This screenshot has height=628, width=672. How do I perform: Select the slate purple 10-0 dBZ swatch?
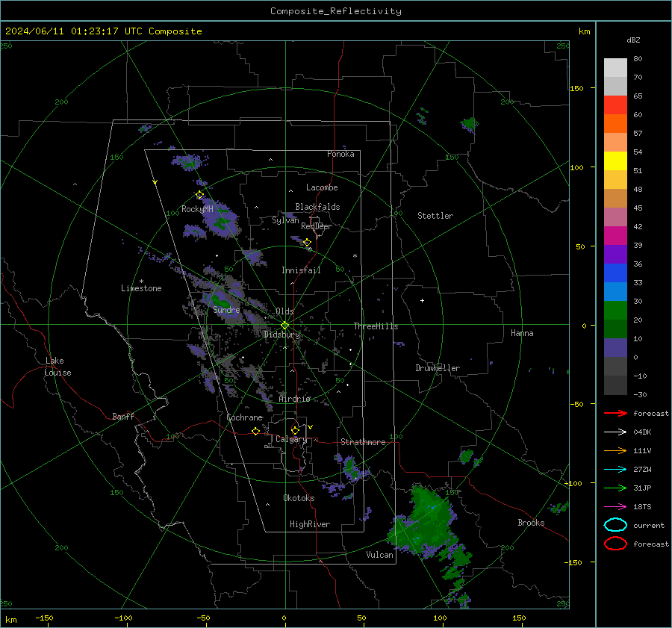(615, 348)
